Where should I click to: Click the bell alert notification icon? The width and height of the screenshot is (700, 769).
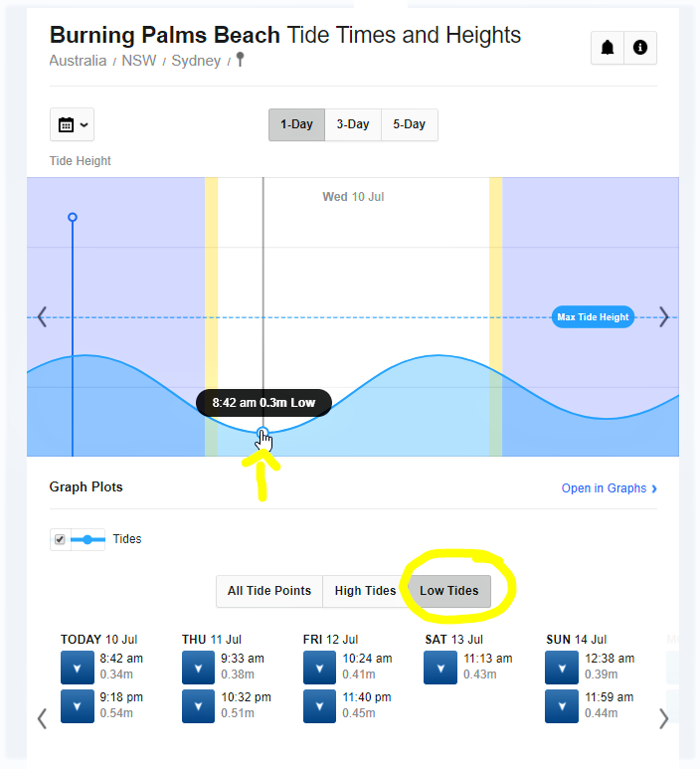tap(608, 48)
